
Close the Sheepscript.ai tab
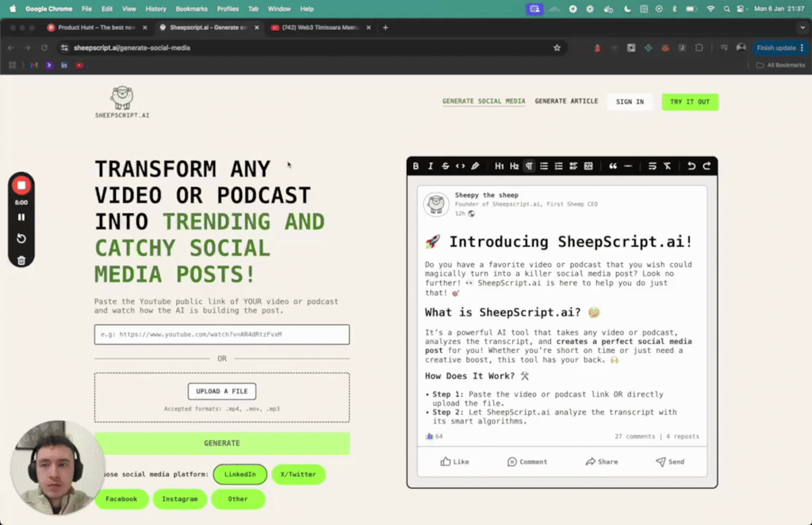(x=256, y=28)
